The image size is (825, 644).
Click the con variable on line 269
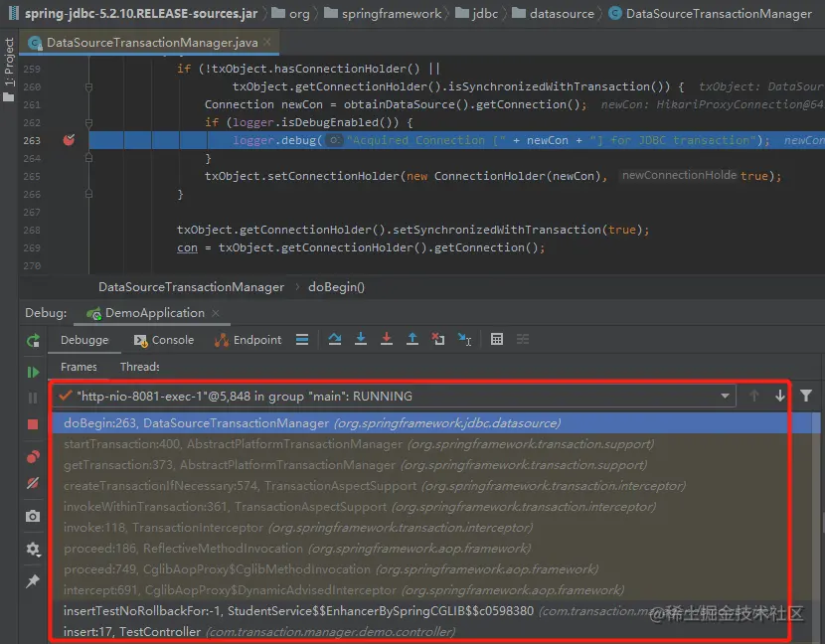(x=187, y=247)
